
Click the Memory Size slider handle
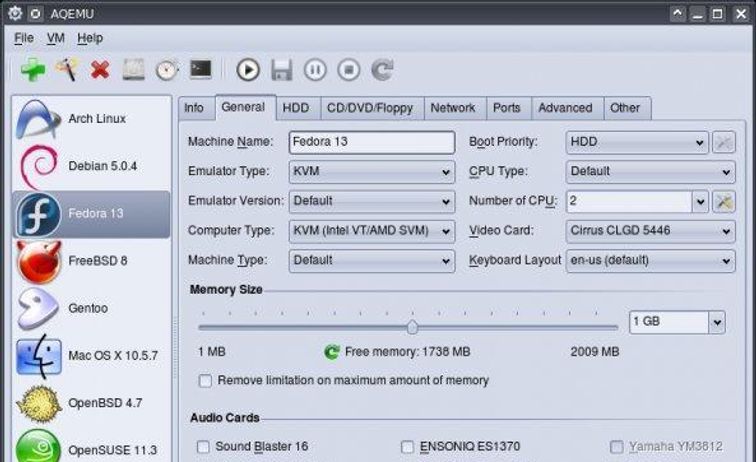tap(412, 327)
